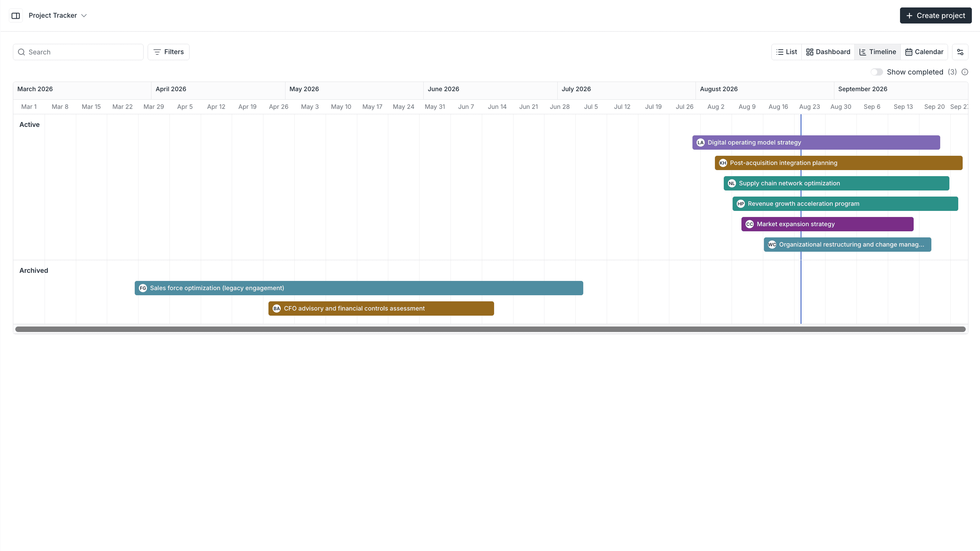Click the Jul 26 week label
This screenshot has height=551, width=980.
684,107
